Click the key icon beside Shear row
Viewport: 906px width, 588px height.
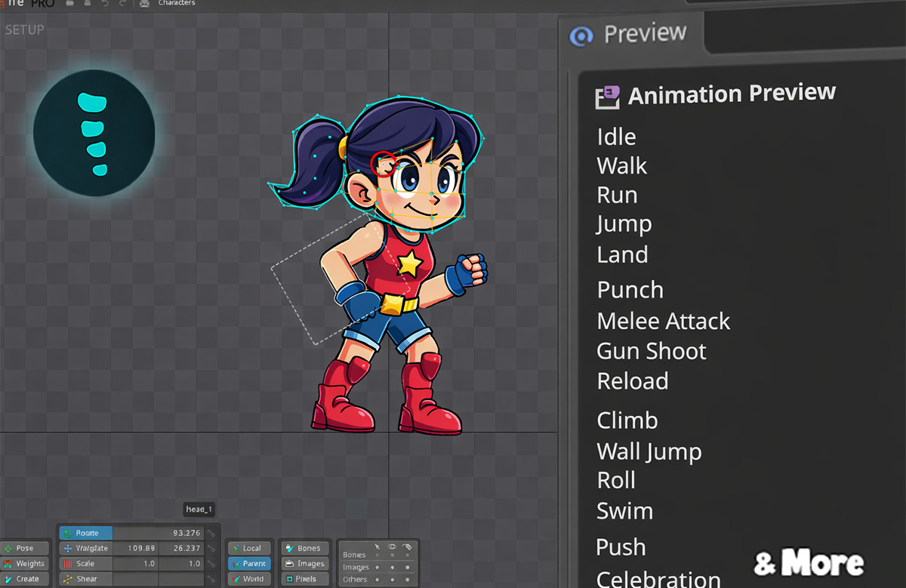(x=211, y=579)
